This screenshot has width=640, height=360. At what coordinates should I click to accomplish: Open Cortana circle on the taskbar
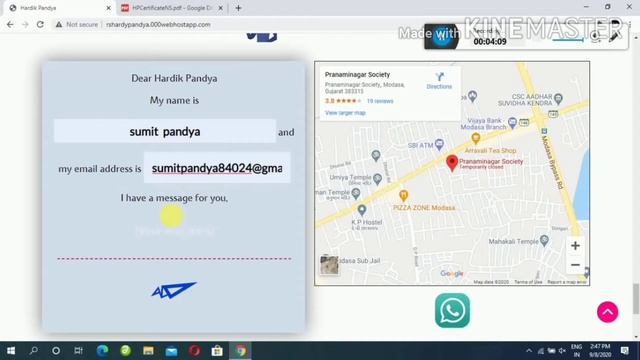56,351
